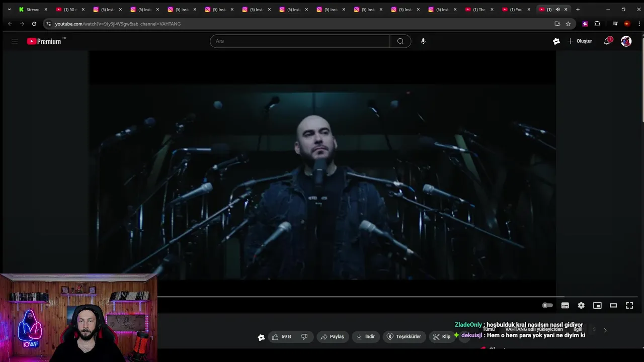Click the sparkle icon left of Oluştur
This screenshot has height=362, width=644.
[556, 41]
